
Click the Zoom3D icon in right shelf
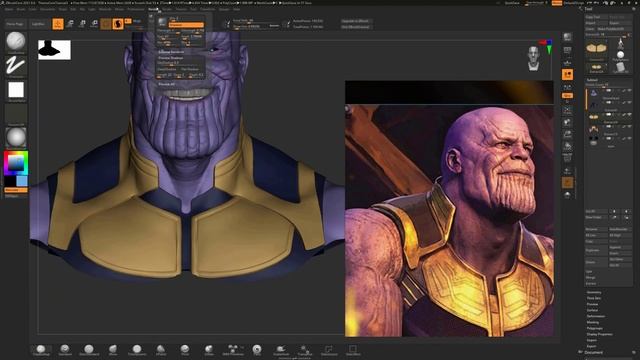click(567, 134)
